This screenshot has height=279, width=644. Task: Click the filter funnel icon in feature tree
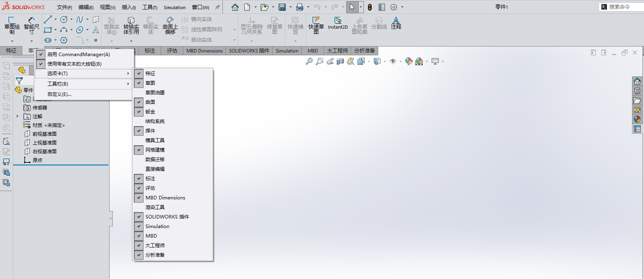tap(19, 81)
